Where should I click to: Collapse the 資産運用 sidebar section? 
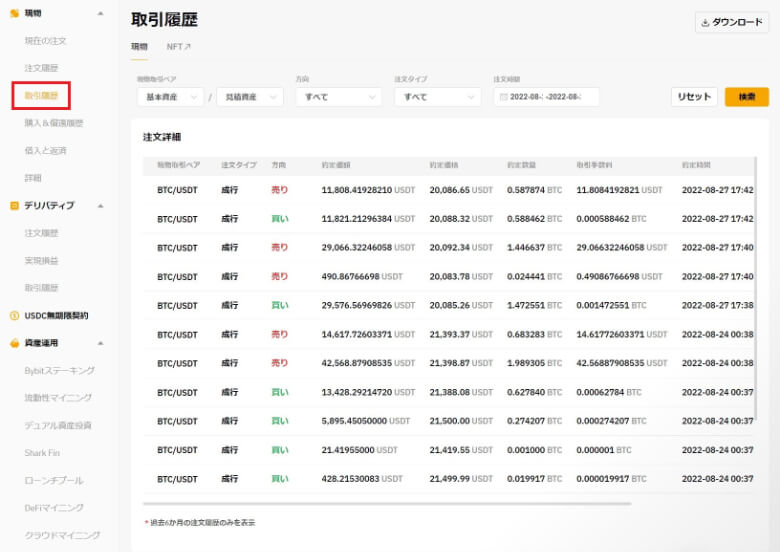100,343
